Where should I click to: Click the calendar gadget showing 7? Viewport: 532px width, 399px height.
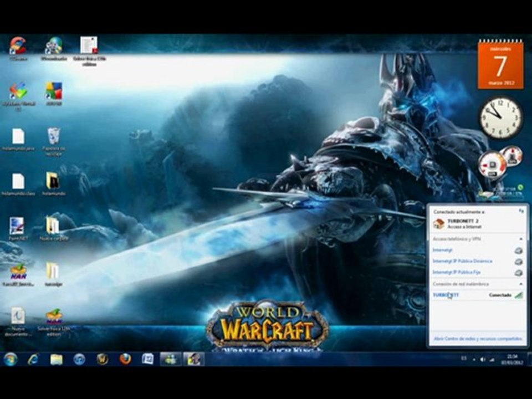(500, 65)
